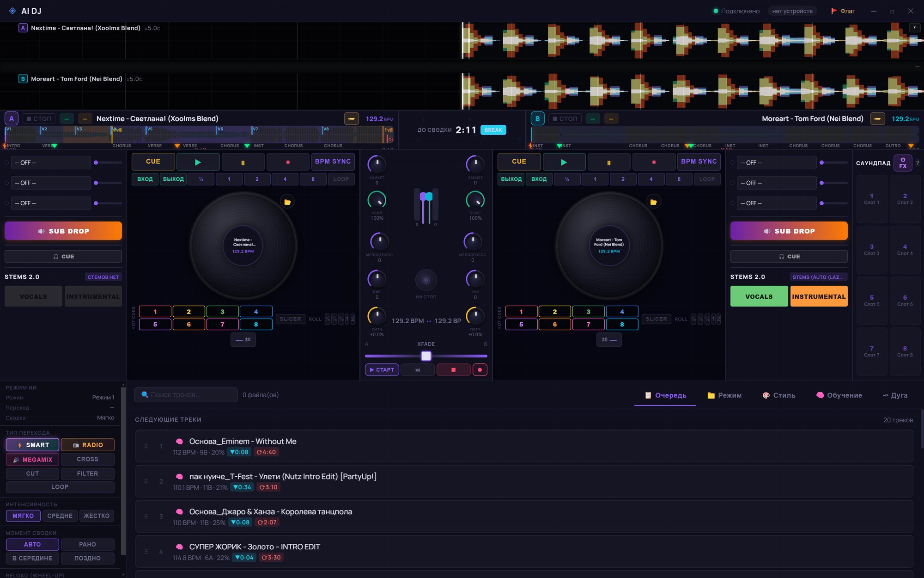Screen dimensions: 924x578
Task: Open the second OFF effect dropdown on deck A
Action: (51, 183)
